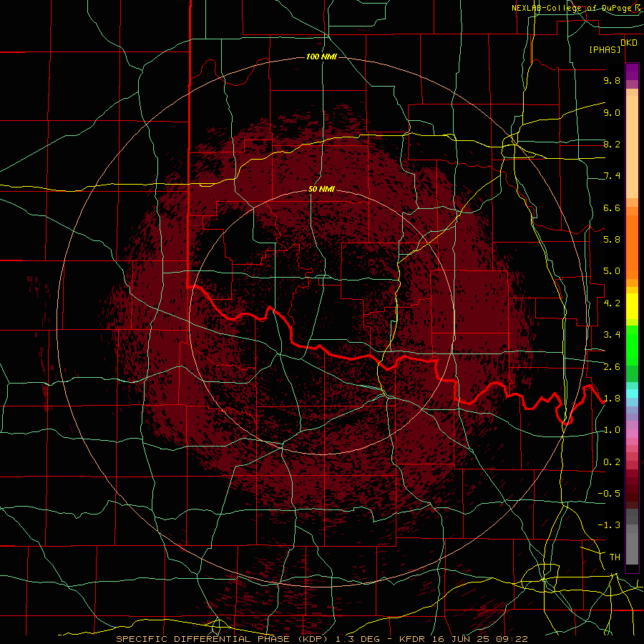
Task: Click the SPECIFIC DIFFERENTIAL PHASE (KDP) title text
Action: (220, 639)
